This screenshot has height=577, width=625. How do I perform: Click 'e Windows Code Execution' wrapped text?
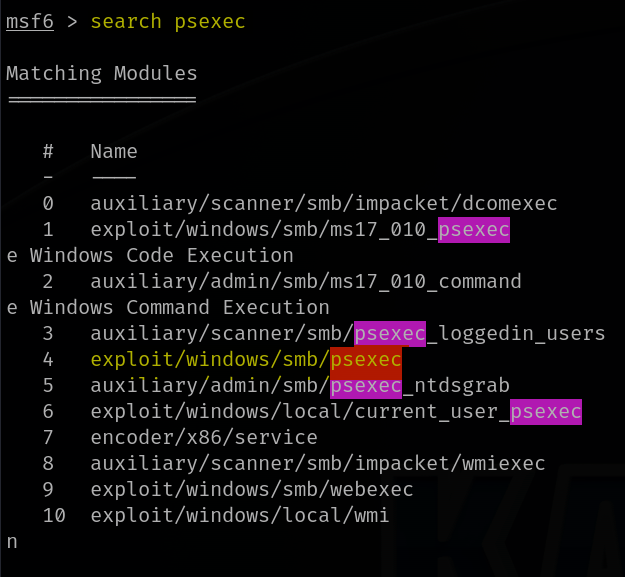tap(150, 256)
